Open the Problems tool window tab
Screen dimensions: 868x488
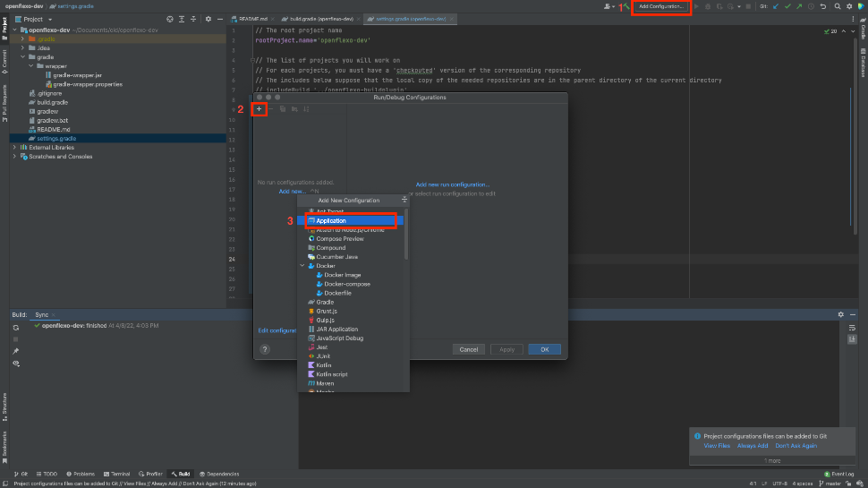81,475
